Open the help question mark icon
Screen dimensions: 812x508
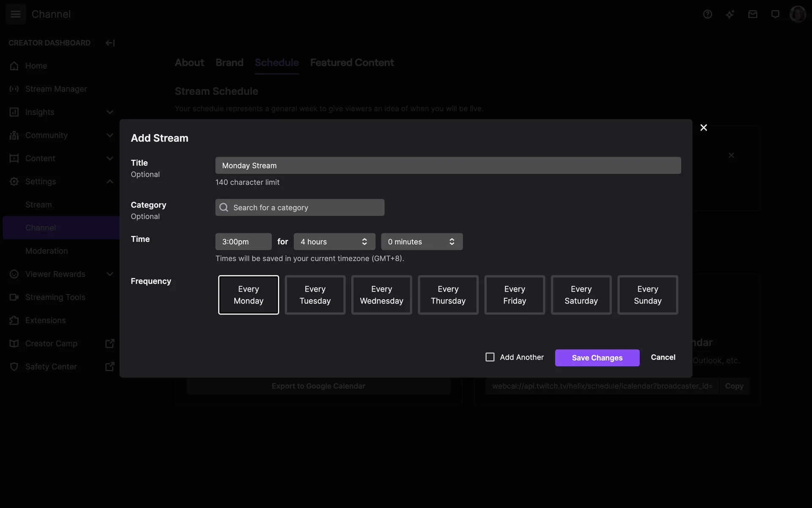(x=708, y=14)
